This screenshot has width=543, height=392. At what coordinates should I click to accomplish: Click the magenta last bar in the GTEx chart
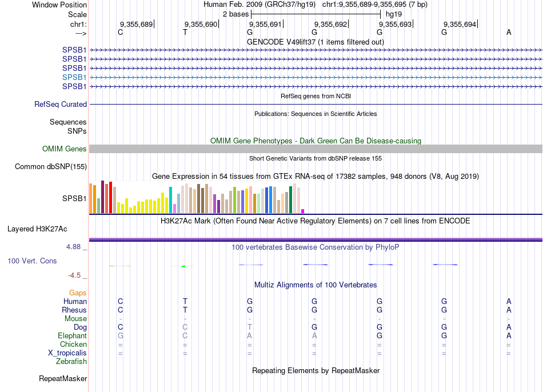pyautogui.click(x=303, y=211)
